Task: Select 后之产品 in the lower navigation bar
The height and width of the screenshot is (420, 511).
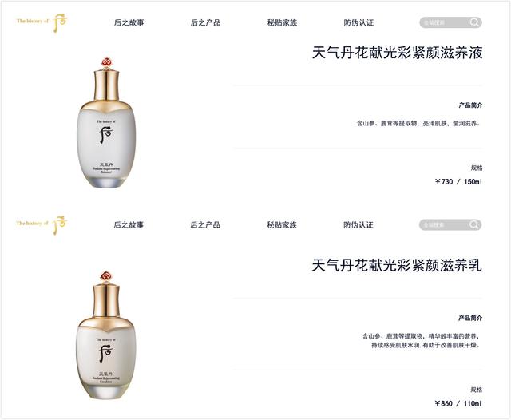Action: (x=205, y=225)
